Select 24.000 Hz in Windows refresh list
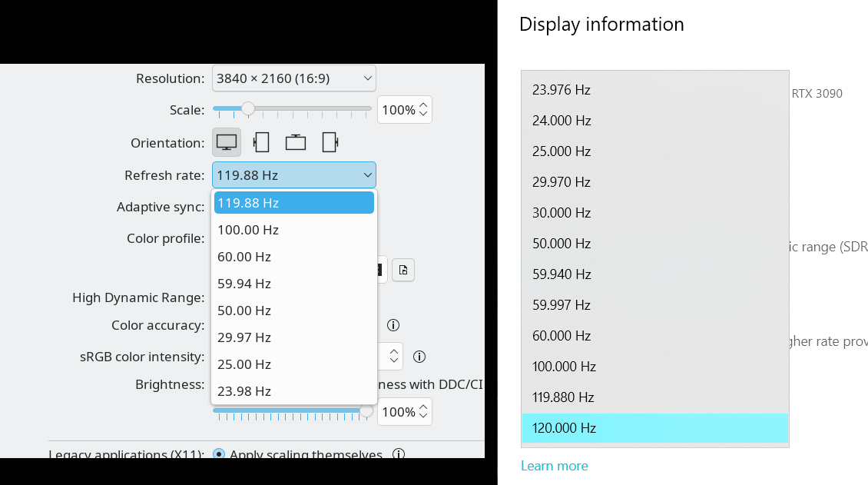The height and width of the screenshot is (485, 868). tap(655, 120)
